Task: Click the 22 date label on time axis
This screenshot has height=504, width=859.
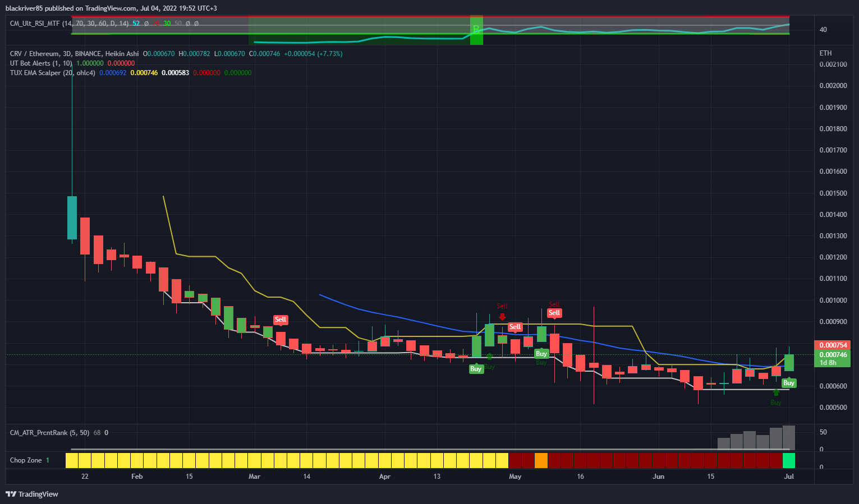Action: pos(85,477)
